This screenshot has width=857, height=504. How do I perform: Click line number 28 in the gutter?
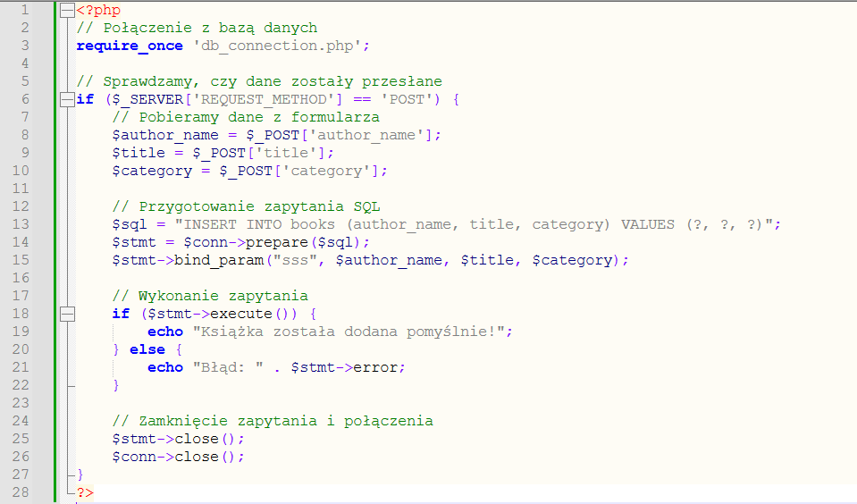(x=22, y=492)
